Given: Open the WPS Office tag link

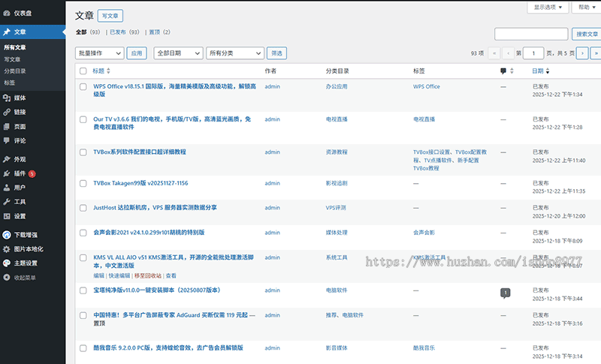Looking at the screenshot, I should coord(427,86).
